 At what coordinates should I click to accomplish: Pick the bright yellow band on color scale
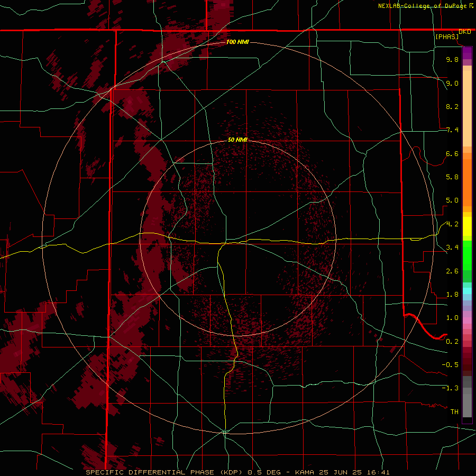[x=467, y=226]
